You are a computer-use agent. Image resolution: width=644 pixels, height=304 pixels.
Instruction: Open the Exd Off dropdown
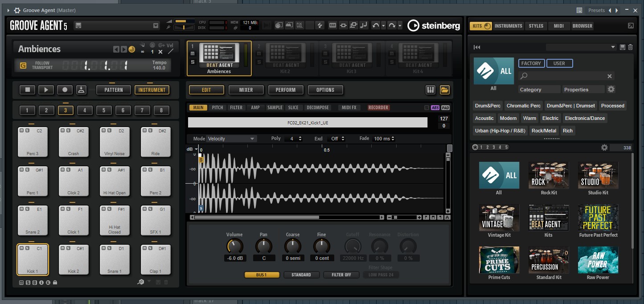pyautogui.click(x=337, y=139)
